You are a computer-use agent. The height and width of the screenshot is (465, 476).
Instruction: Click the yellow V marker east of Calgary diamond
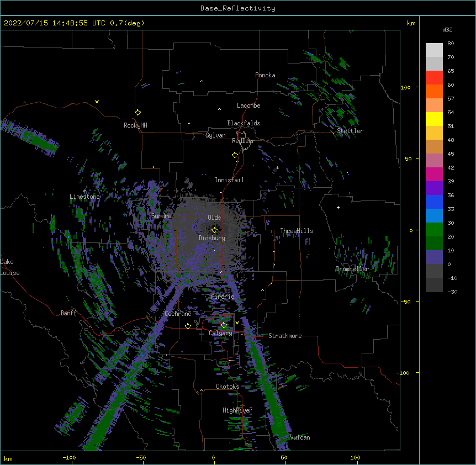pos(237,323)
